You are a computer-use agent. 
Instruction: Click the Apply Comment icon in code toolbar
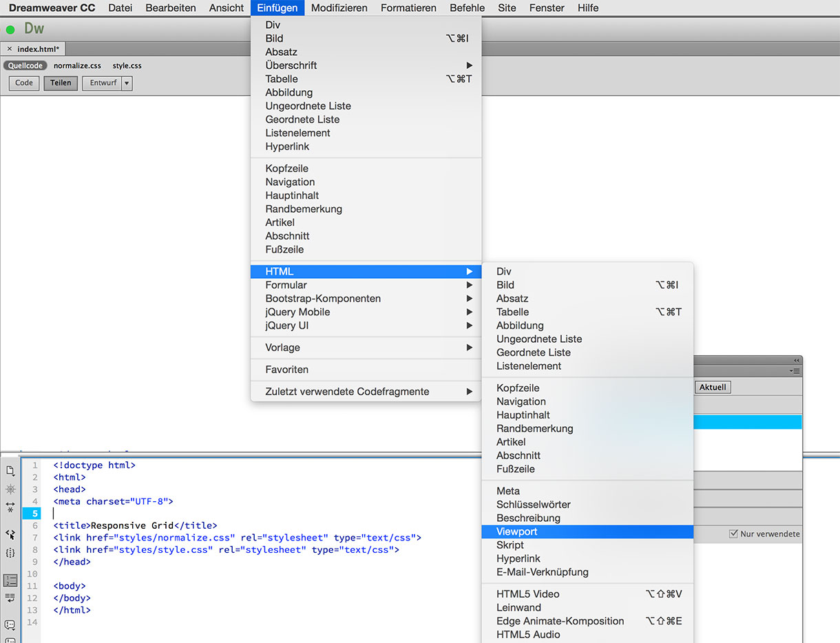10,625
